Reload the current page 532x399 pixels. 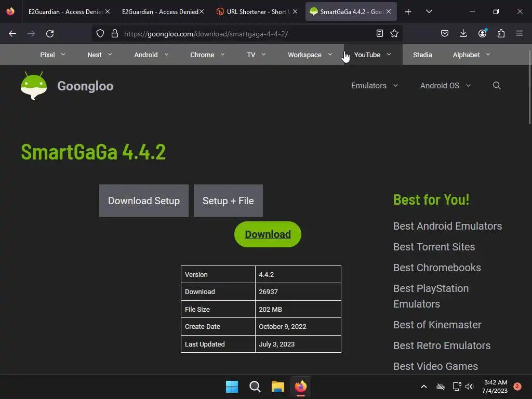[x=50, y=34]
